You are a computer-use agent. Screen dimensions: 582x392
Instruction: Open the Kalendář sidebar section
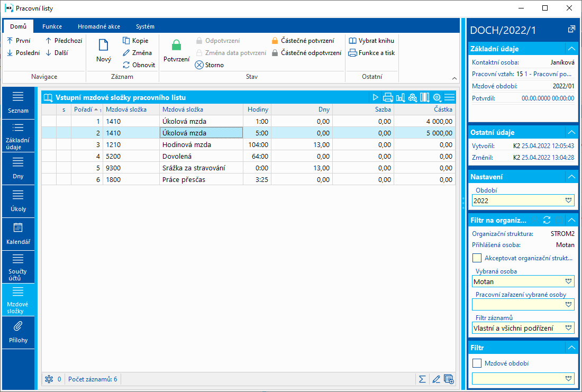coord(18,234)
